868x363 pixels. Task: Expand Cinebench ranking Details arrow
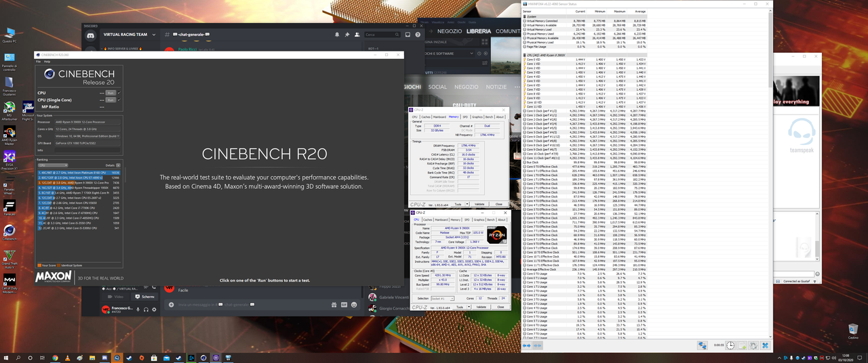[x=118, y=165]
